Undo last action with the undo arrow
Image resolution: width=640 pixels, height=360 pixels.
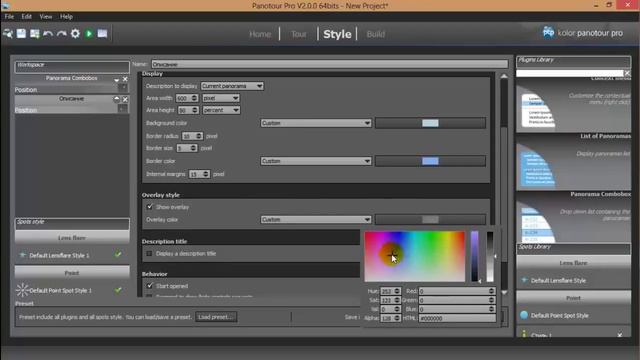48,33
